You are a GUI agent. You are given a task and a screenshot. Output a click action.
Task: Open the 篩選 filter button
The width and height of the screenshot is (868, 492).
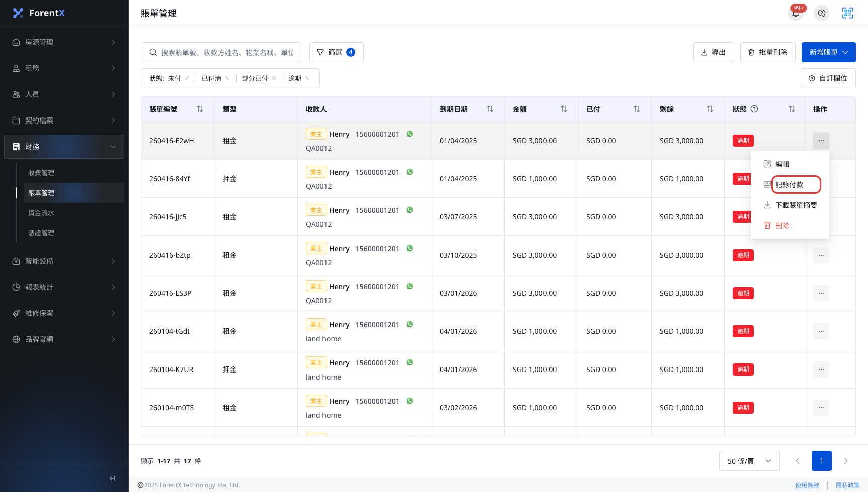[x=337, y=52]
